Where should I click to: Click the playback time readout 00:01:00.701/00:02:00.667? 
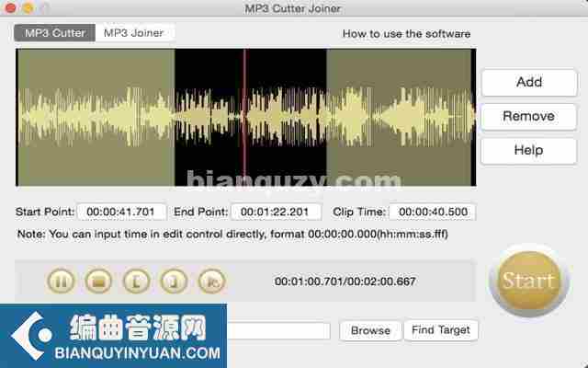tap(345, 282)
